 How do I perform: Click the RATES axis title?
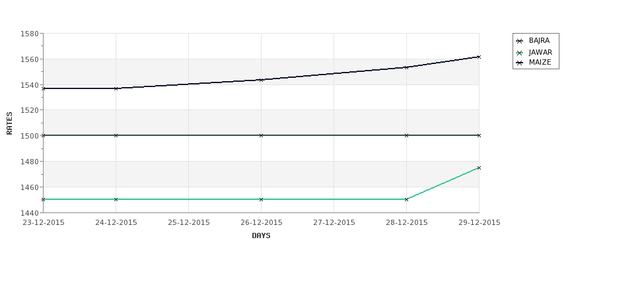[9, 123]
